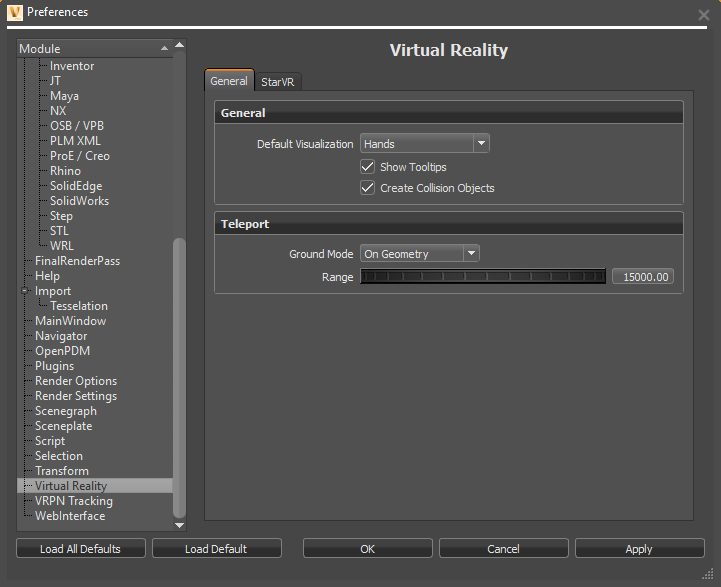The image size is (721, 587).
Task: Click the Cancel button
Action: click(504, 548)
